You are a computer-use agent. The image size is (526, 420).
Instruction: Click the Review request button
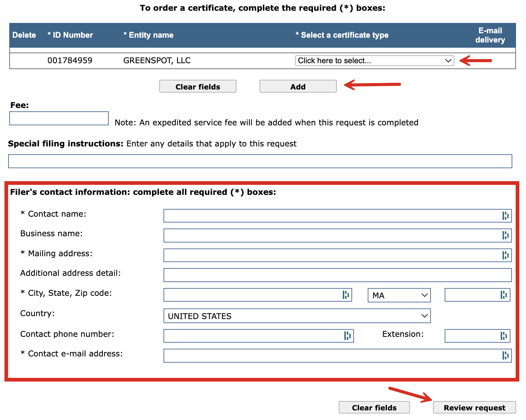click(475, 407)
